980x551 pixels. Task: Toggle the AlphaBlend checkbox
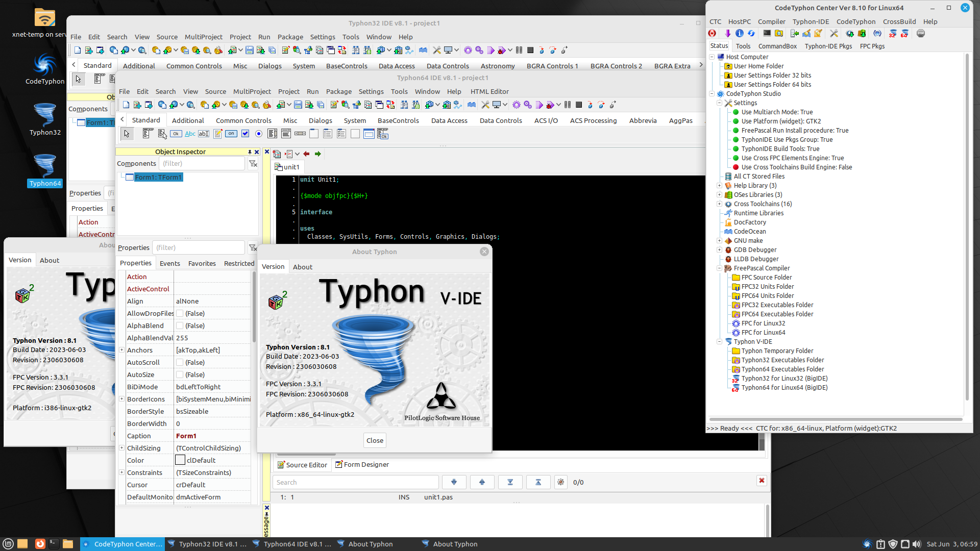[x=180, y=325]
